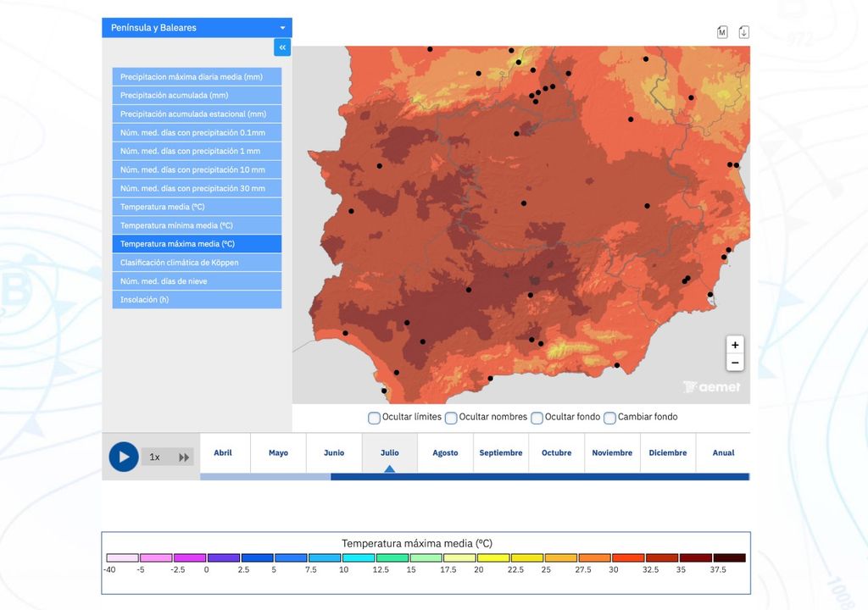
Task: Zoom in with the plus button
Action: point(735,345)
